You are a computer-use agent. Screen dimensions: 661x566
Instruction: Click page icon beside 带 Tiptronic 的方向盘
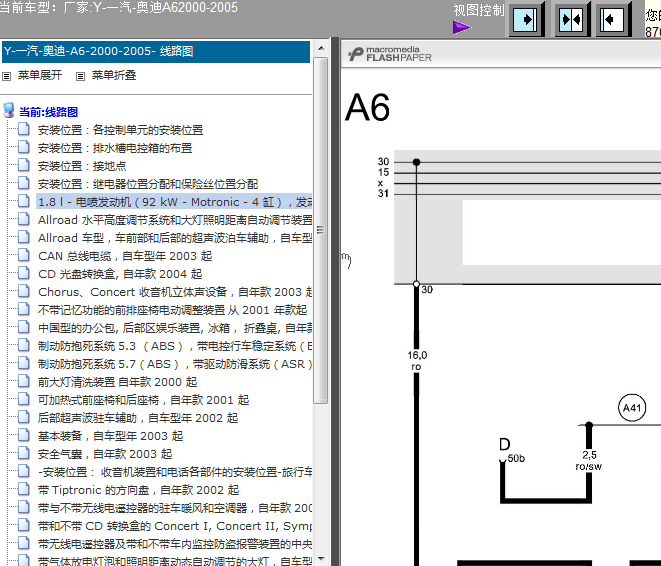coord(24,489)
